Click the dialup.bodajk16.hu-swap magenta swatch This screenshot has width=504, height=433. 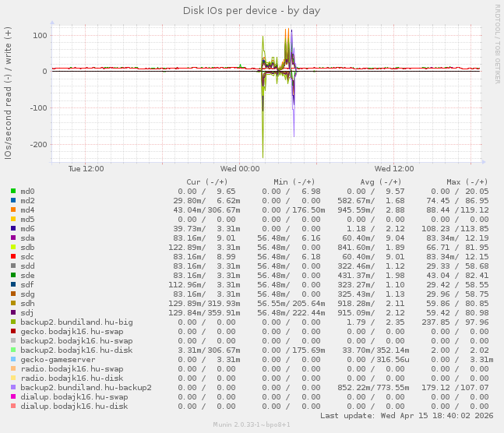pyautogui.click(x=13, y=396)
